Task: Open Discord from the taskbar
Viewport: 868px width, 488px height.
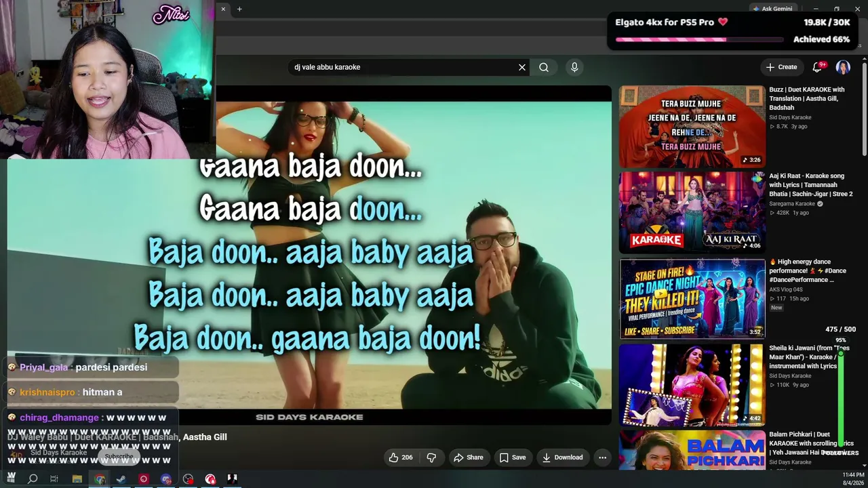Action: coord(166,479)
